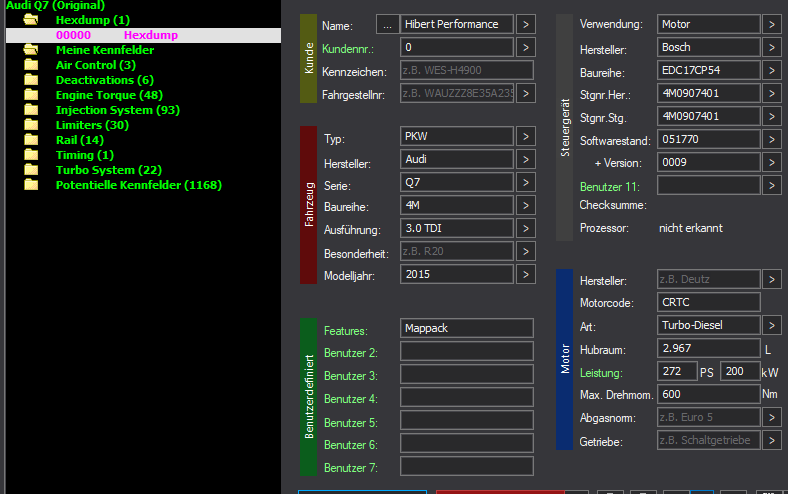Open the Abgasnorm arrow

pos(772,417)
